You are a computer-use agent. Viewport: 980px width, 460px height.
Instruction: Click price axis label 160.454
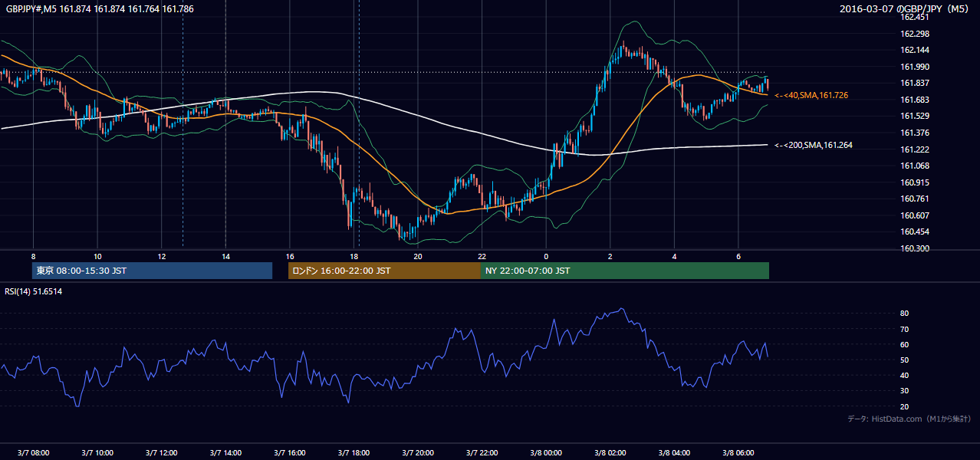coord(914,232)
